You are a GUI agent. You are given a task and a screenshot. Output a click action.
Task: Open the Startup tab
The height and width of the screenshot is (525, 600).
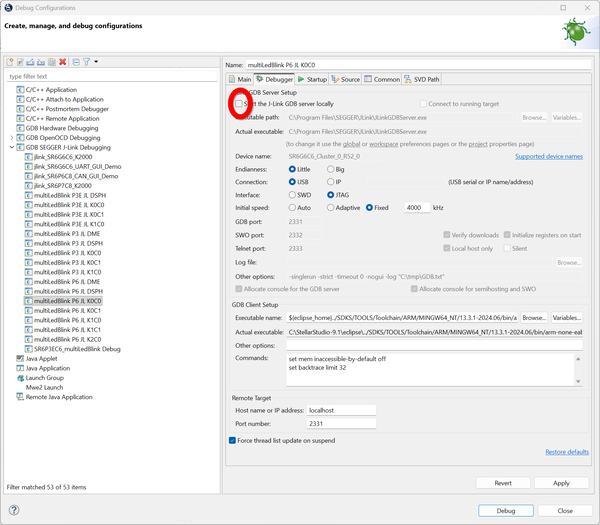(312, 79)
